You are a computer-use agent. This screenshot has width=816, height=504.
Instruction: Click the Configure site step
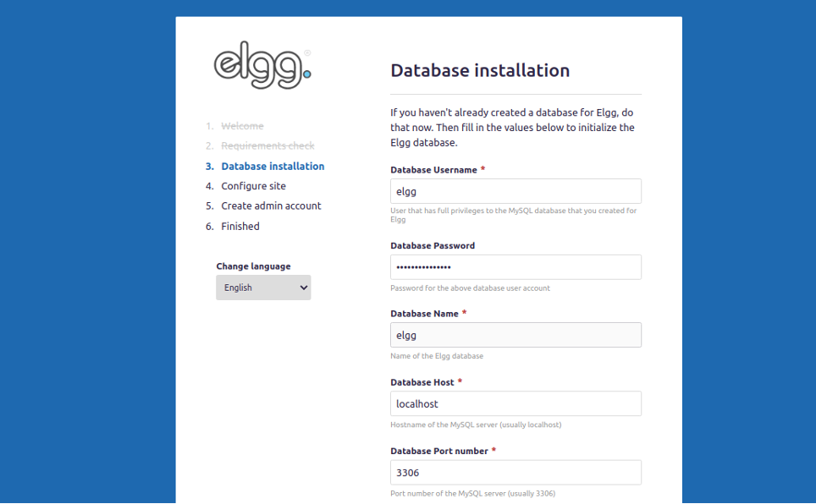[x=253, y=186]
